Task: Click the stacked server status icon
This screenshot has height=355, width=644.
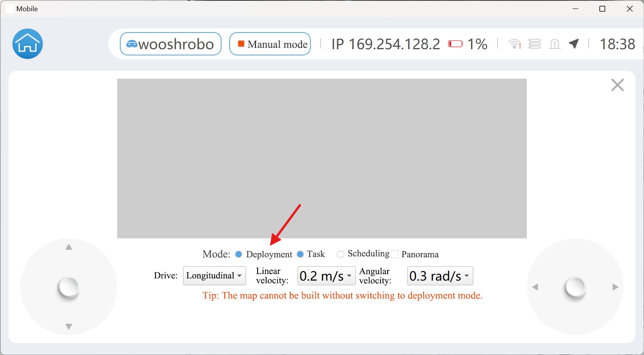Action: point(535,44)
